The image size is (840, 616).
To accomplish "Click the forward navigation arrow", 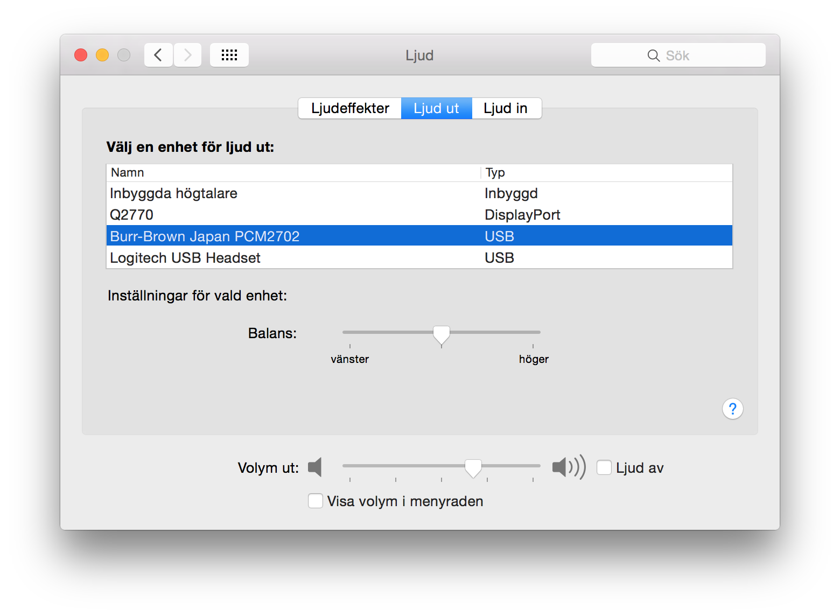I will [x=187, y=55].
